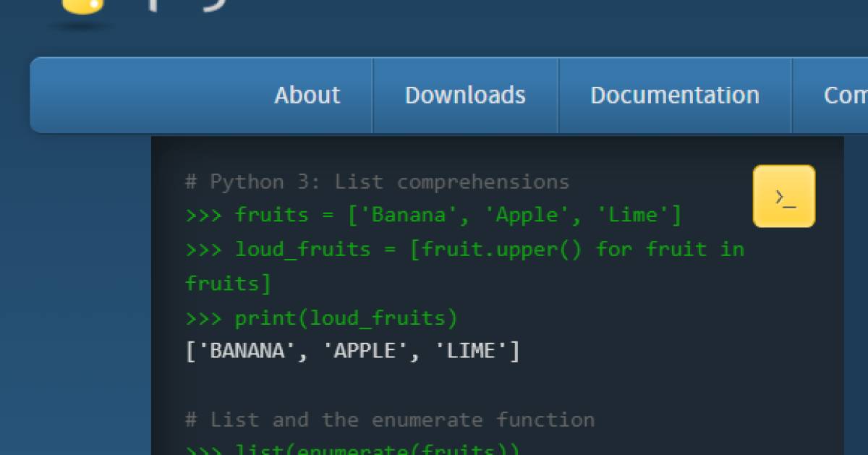This screenshot has height=455, width=868.
Task: Click the fruits list assignment line
Action: pyautogui.click(x=434, y=214)
